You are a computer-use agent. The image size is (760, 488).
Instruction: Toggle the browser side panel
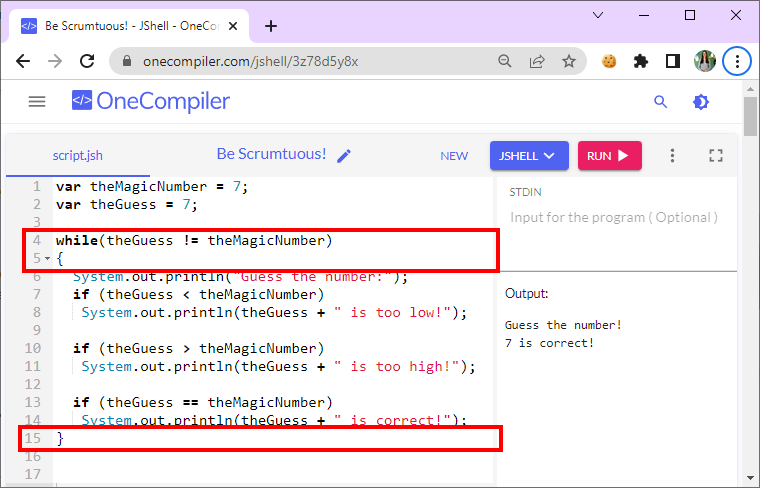pyautogui.click(x=673, y=61)
